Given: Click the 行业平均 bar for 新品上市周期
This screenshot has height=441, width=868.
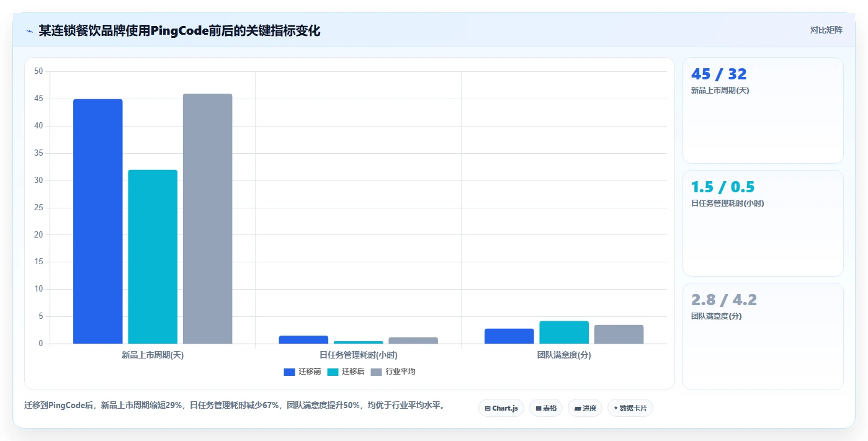Looking at the screenshot, I should (208, 219).
